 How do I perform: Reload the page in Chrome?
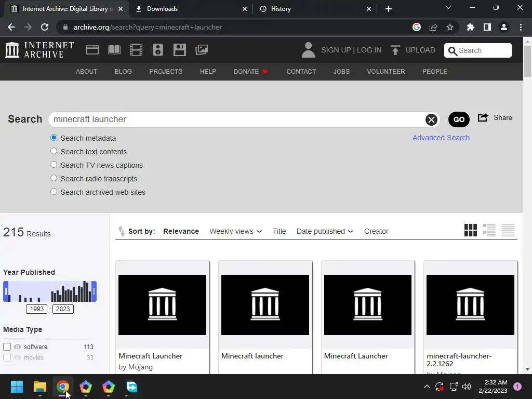coord(45,27)
